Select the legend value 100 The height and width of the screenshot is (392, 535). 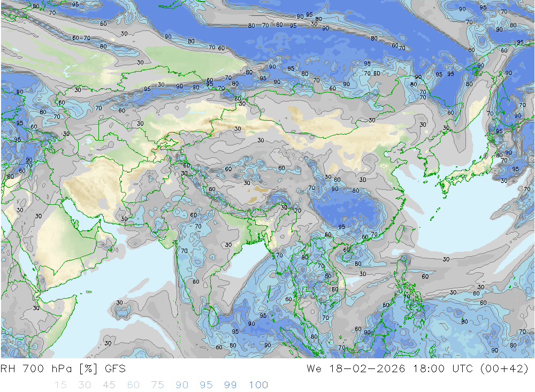click(x=258, y=385)
